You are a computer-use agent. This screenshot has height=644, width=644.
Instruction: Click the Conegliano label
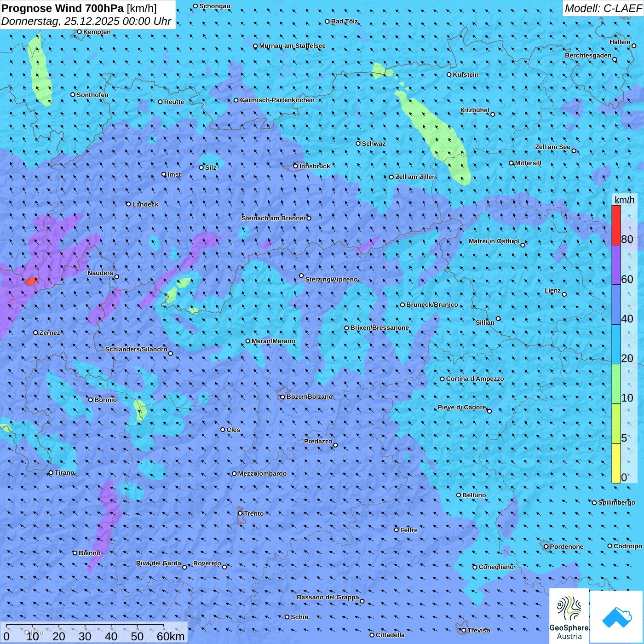point(496,567)
